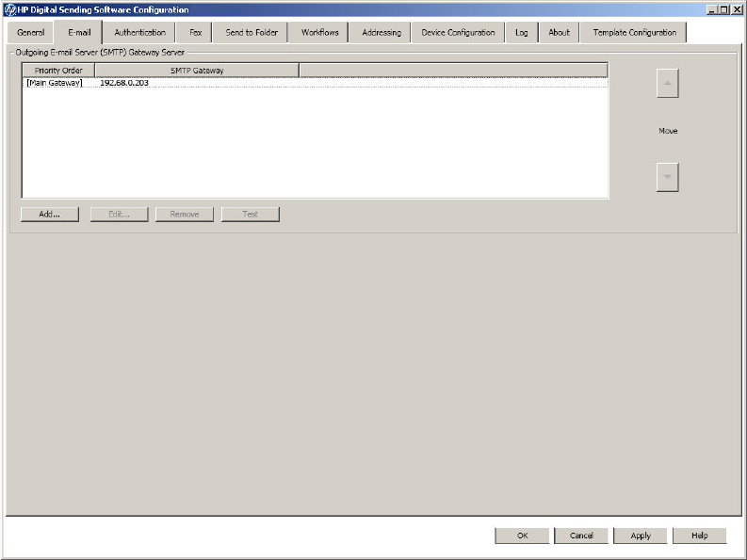Switch to the Workflows tab

coord(319,32)
